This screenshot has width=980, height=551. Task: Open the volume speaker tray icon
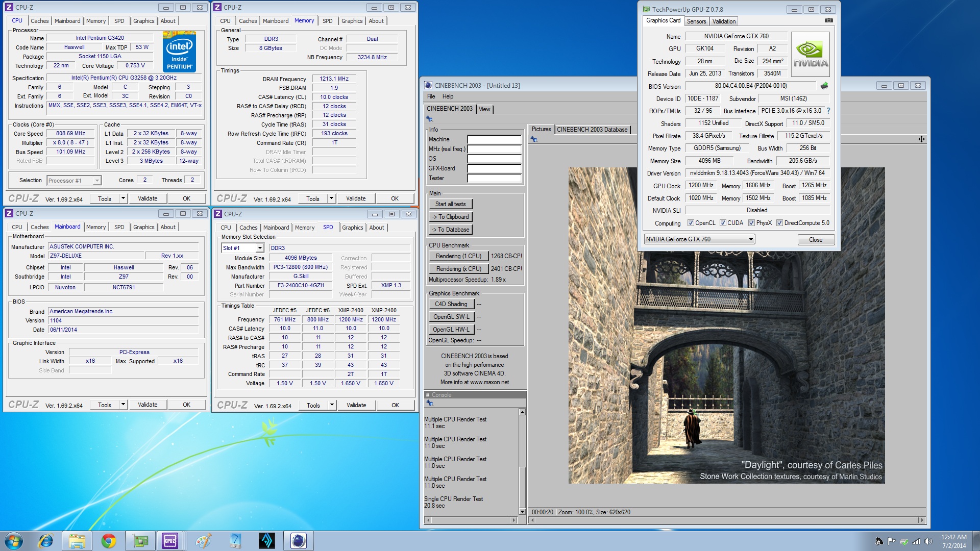pos(928,541)
